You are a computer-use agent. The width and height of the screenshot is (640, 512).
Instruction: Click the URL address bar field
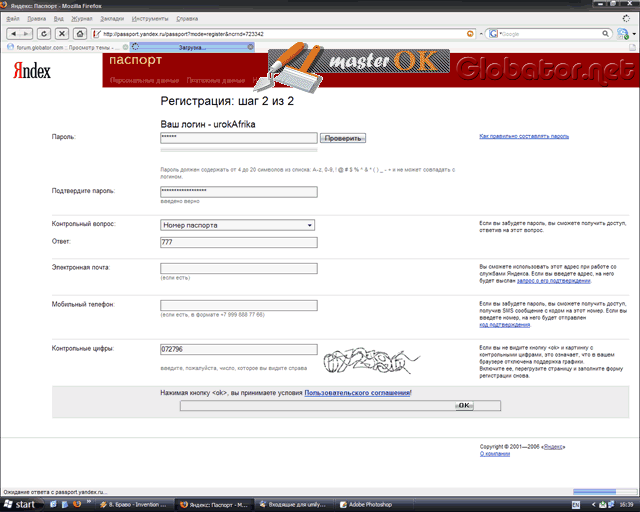point(284,34)
